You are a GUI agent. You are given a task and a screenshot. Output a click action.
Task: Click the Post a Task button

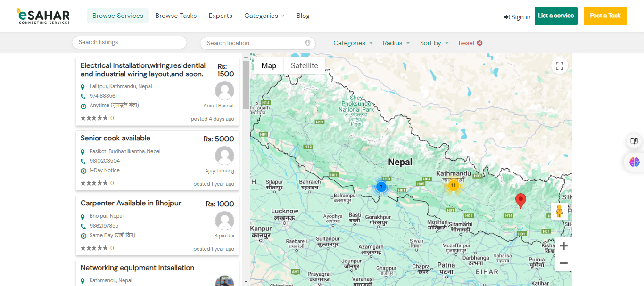coord(605,16)
